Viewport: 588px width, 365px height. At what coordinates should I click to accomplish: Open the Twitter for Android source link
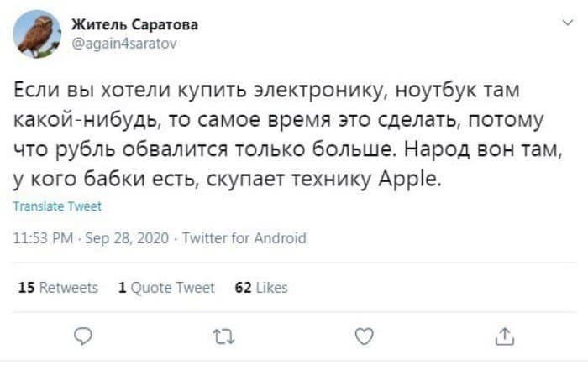click(244, 238)
